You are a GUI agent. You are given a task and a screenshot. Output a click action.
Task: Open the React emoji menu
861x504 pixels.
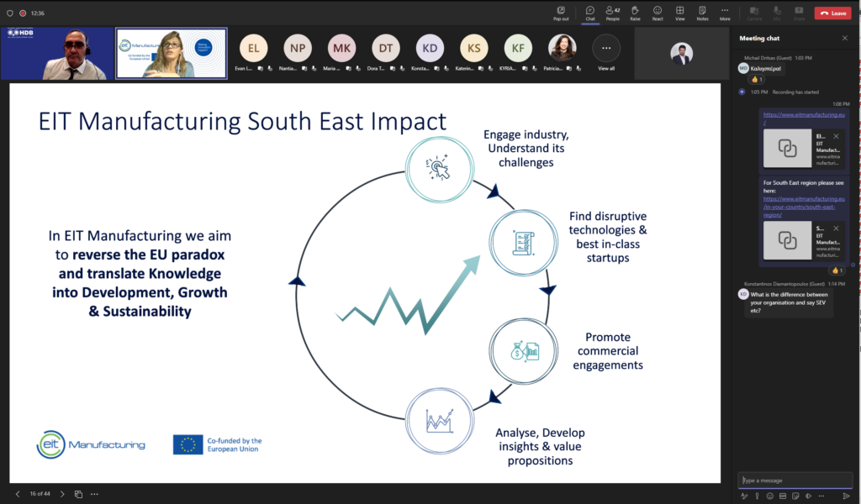[x=658, y=13]
